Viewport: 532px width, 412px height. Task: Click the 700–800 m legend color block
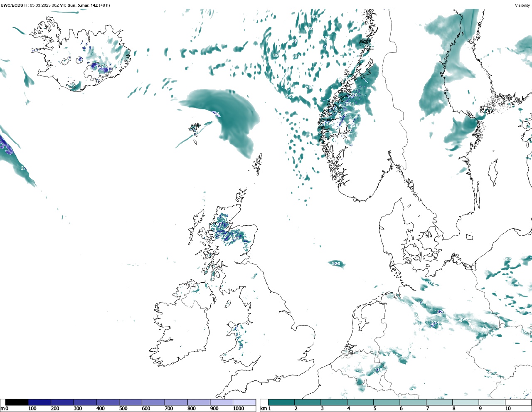(x=176, y=402)
